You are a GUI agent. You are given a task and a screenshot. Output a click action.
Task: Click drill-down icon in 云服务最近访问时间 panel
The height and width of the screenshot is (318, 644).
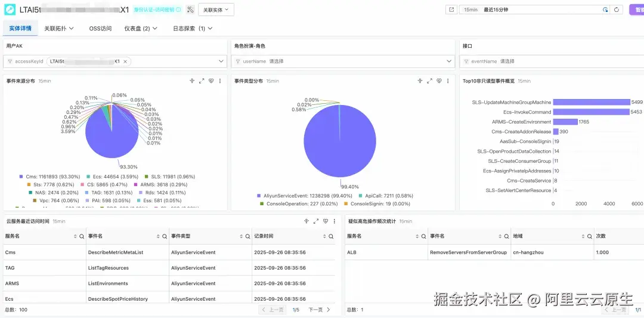tap(306, 221)
